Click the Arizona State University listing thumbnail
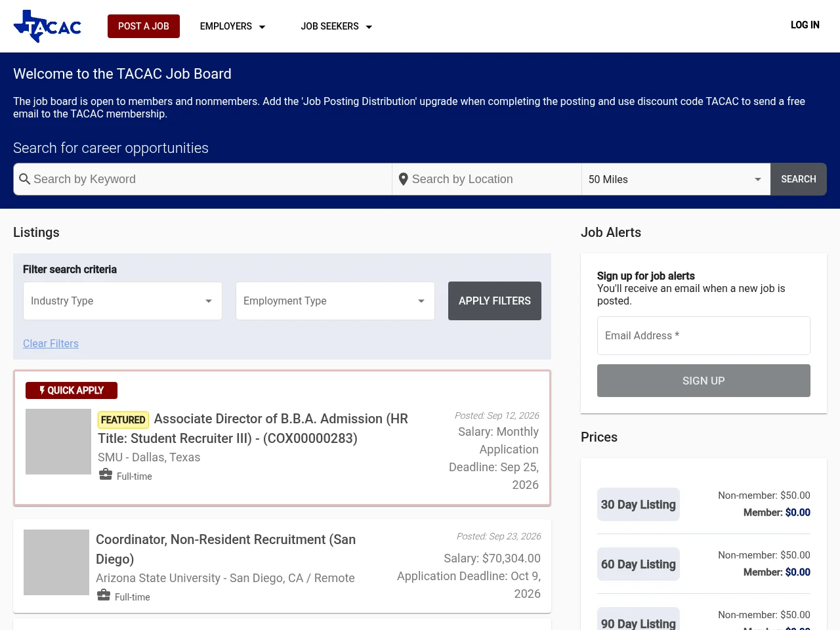This screenshot has height=630, width=840. click(56, 562)
